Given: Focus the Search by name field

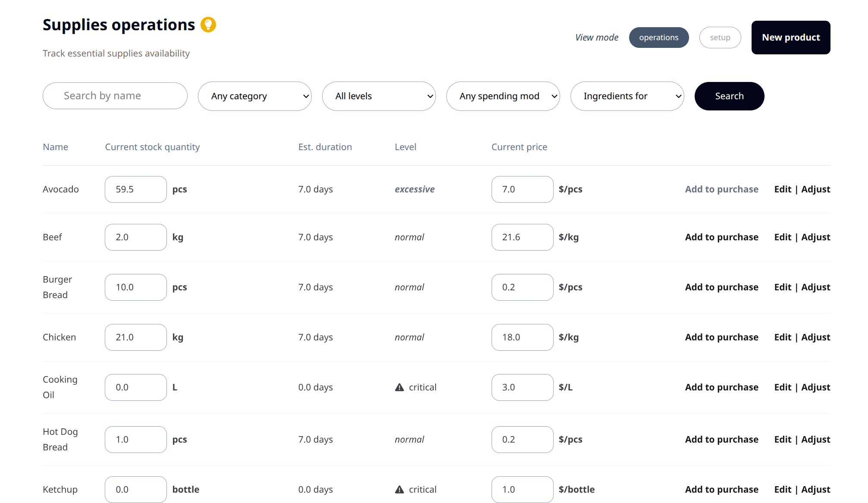Looking at the screenshot, I should tap(115, 96).
